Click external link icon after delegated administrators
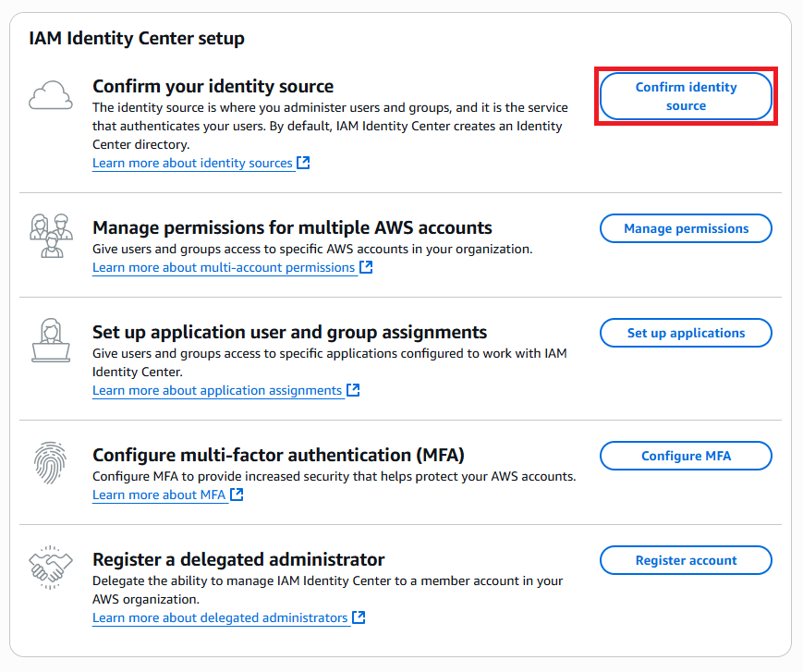This screenshot has height=672, width=803. [x=359, y=617]
